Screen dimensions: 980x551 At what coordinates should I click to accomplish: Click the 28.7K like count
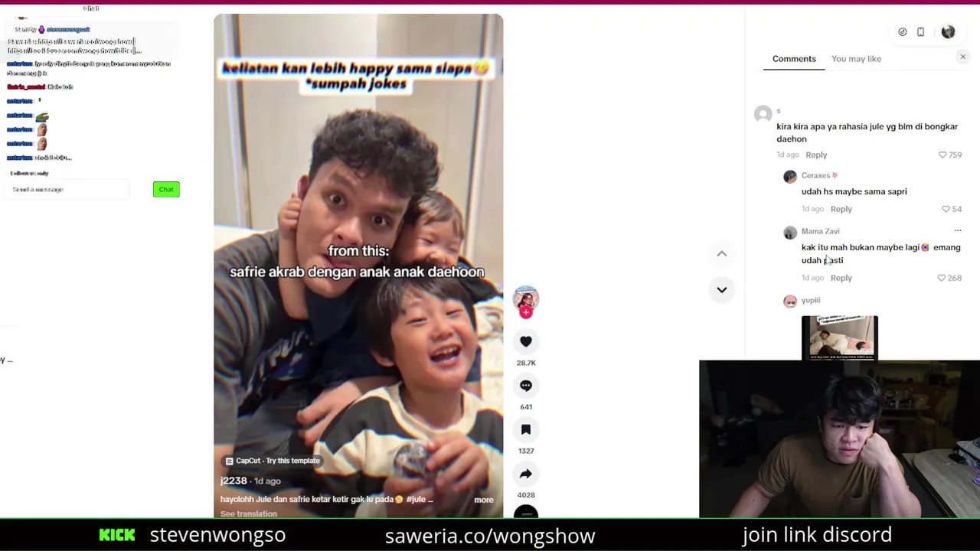(x=526, y=363)
